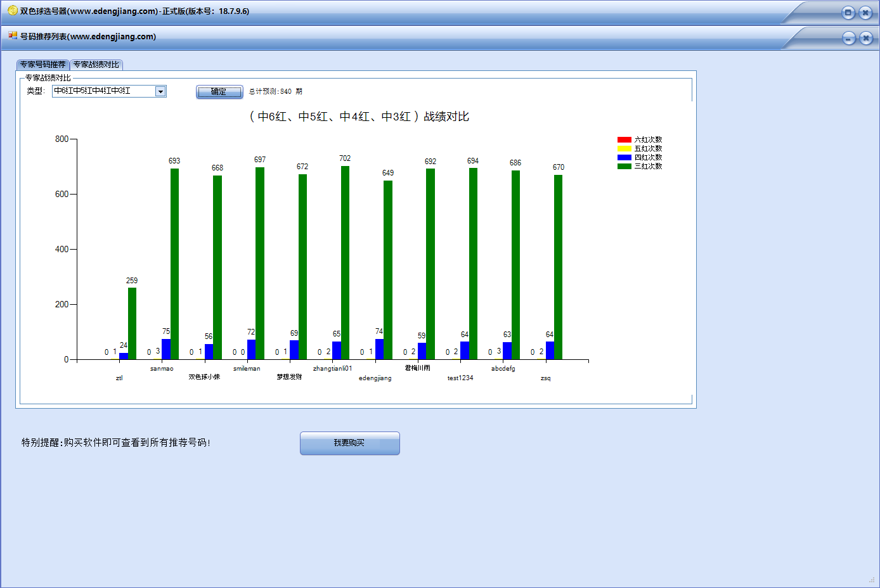
Task: Select the green 三红次数 legend swatch
Action: pyautogui.click(x=624, y=167)
